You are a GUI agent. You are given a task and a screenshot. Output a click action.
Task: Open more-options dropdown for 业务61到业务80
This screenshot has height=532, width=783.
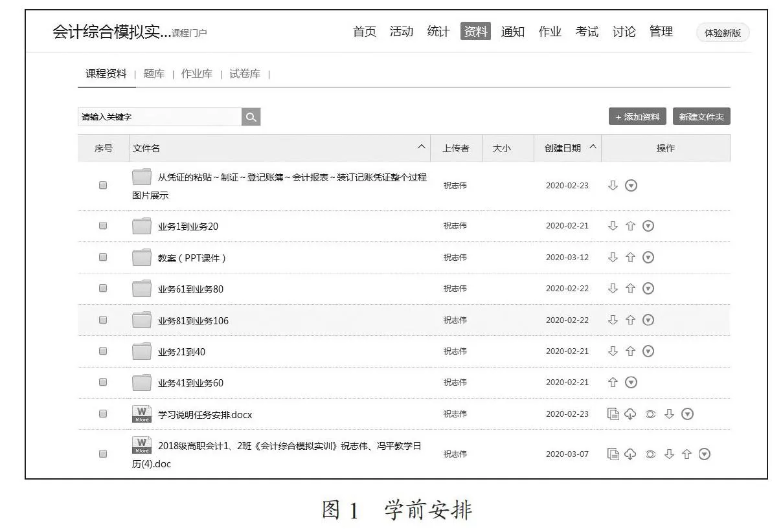coord(648,289)
